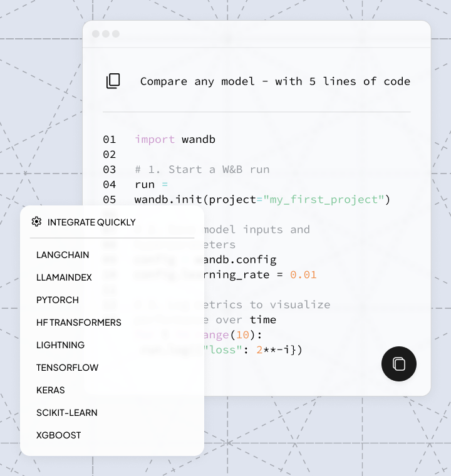Select LLAMAINDEX from the integrations list
Viewport: 451px width, 476px height.
[64, 277]
